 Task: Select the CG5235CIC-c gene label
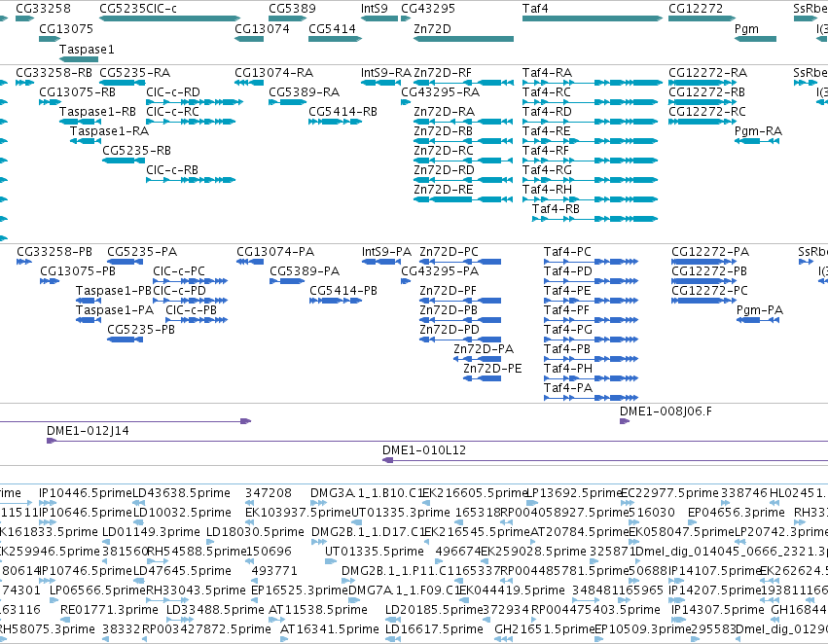tap(138, 9)
